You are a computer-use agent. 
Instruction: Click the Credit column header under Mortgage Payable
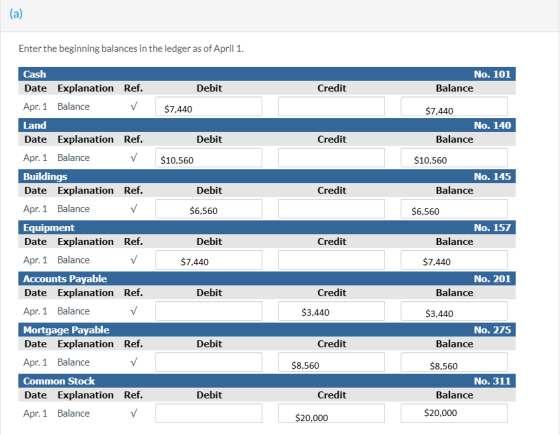tap(331, 344)
